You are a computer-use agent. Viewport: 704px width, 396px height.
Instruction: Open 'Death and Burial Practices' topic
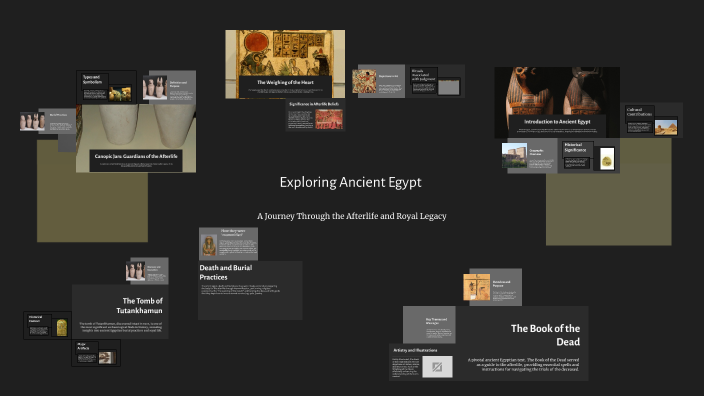[250, 290]
